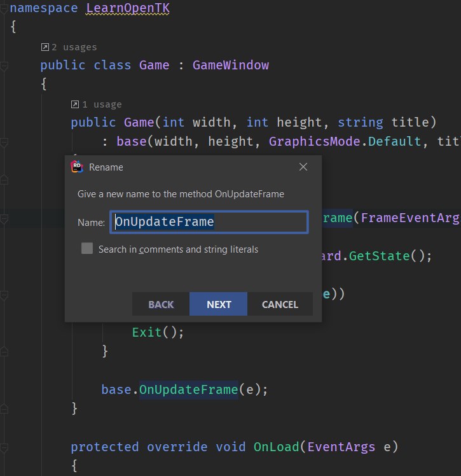Click the Rider RD icon in dialog title
This screenshot has height=476, width=461.
[77, 167]
